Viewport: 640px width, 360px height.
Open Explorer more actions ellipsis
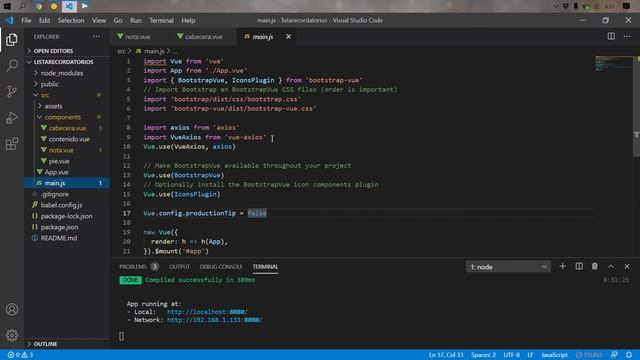pyautogui.click(x=96, y=36)
